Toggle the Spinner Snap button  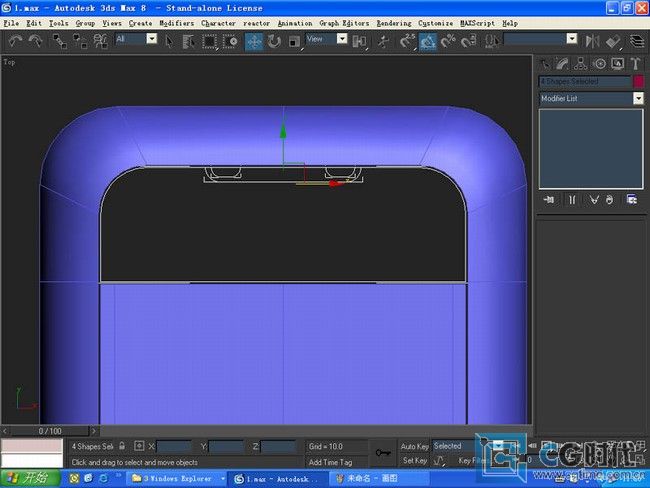click(x=468, y=41)
